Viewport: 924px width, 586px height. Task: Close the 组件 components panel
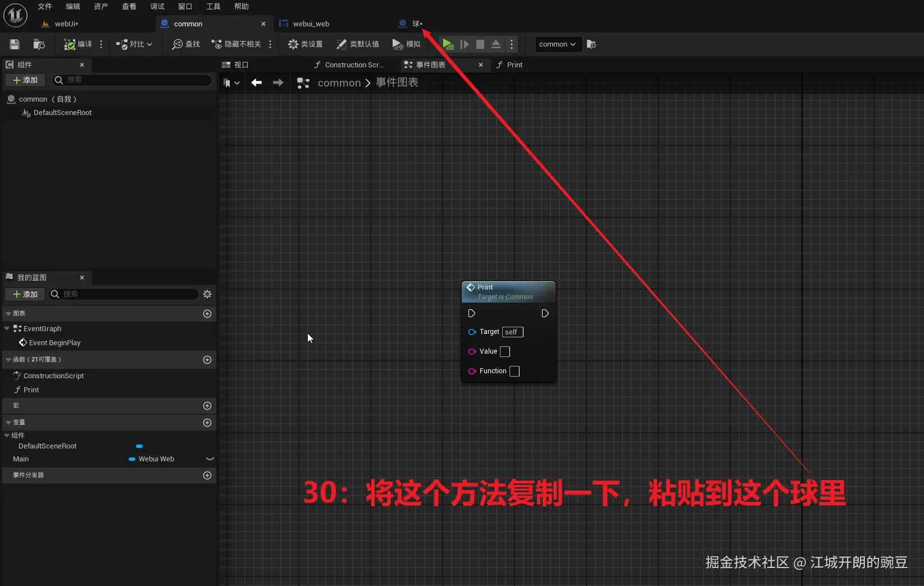[82, 65]
